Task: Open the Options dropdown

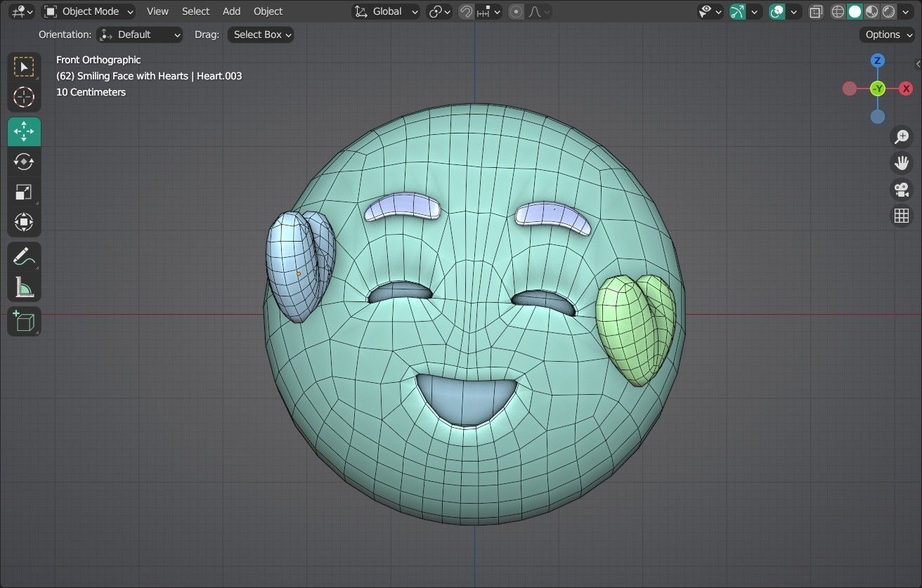Action: tap(889, 34)
